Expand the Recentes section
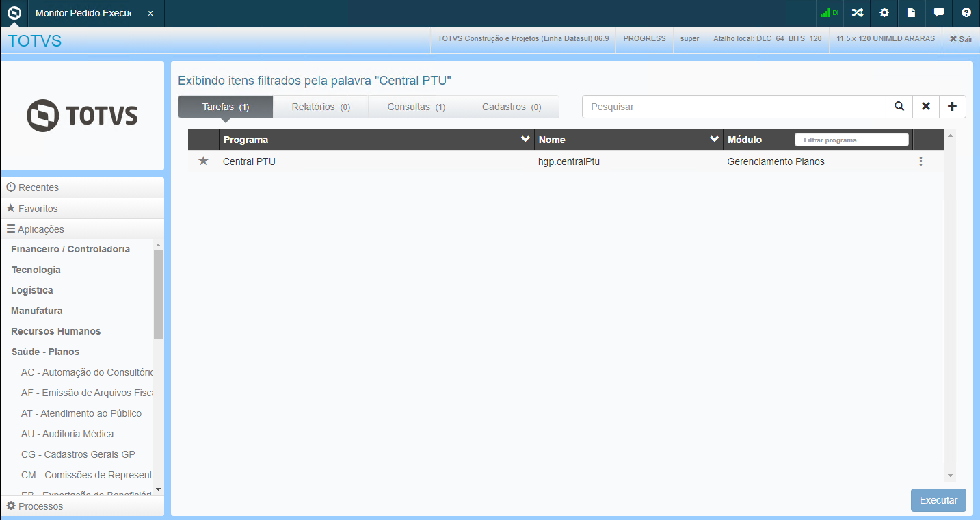Image resolution: width=980 pixels, height=520 pixels. [83, 187]
